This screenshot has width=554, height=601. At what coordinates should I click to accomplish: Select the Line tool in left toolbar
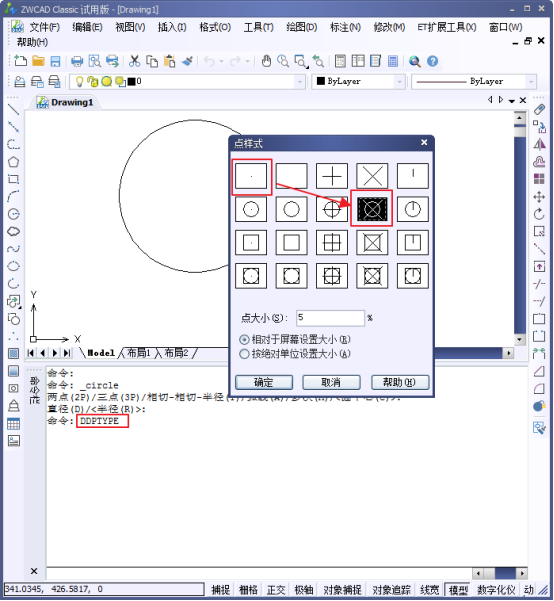tap(13, 110)
